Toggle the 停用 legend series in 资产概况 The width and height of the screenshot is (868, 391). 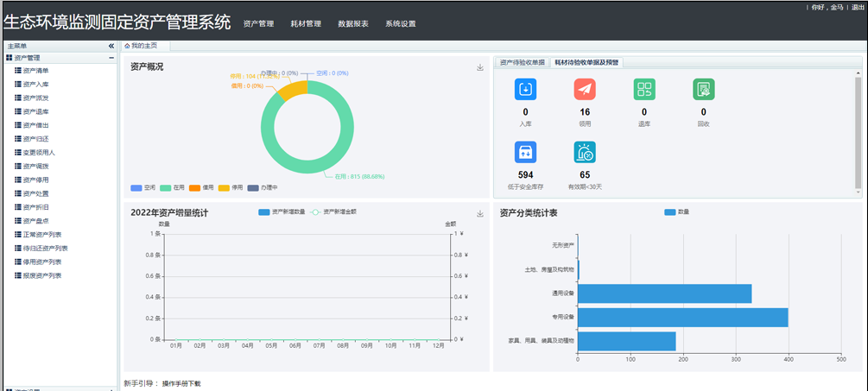pos(231,187)
